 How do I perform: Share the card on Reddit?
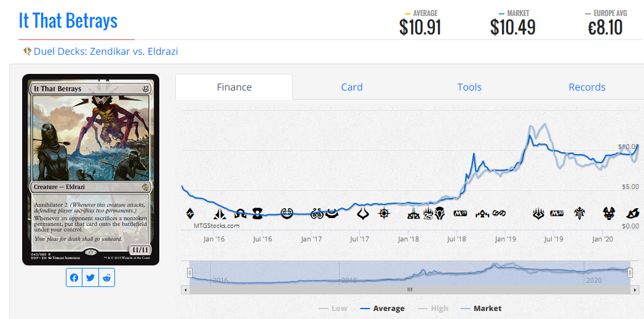point(107,278)
